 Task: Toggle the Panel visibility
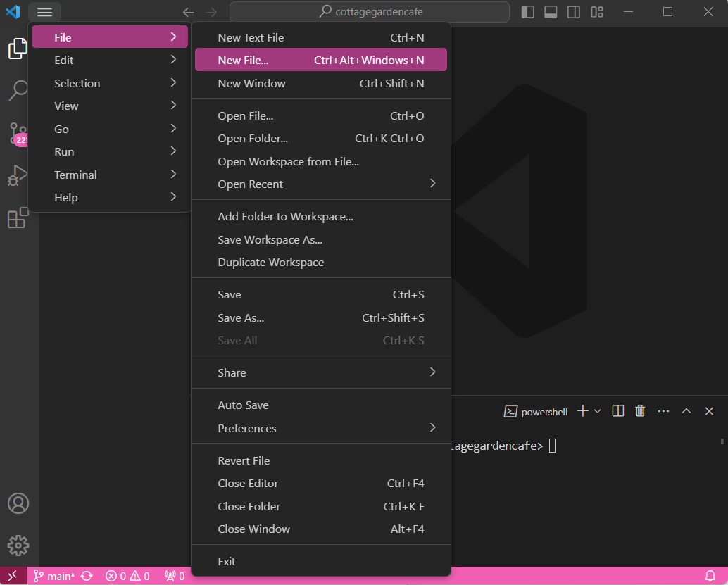point(550,12)
